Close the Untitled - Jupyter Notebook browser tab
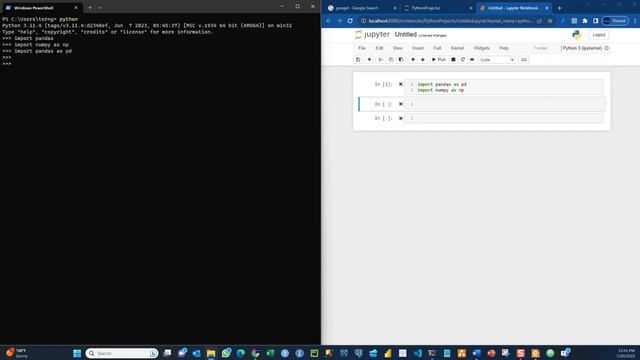Screen dimensions: 640x360 (547, 8)
